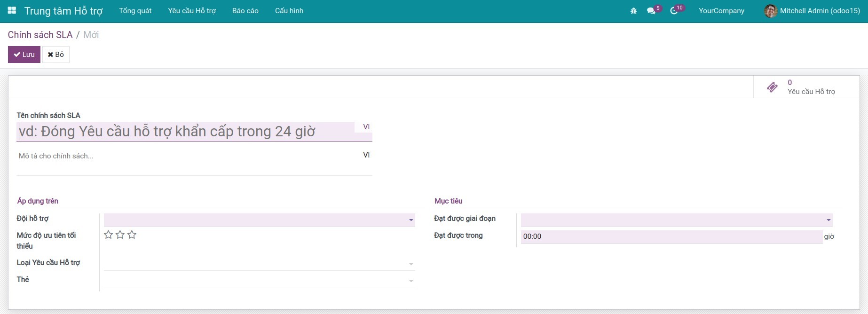Viewport: 868px width, 314px height.
Task: Click VI translate icon for description
Action: tap(366, 155)
